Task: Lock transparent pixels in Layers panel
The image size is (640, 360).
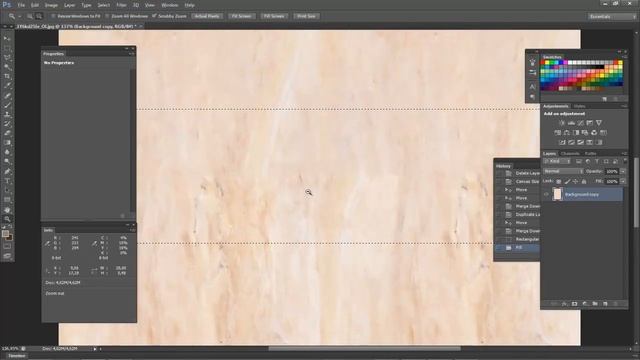Action: coord(559,181)
